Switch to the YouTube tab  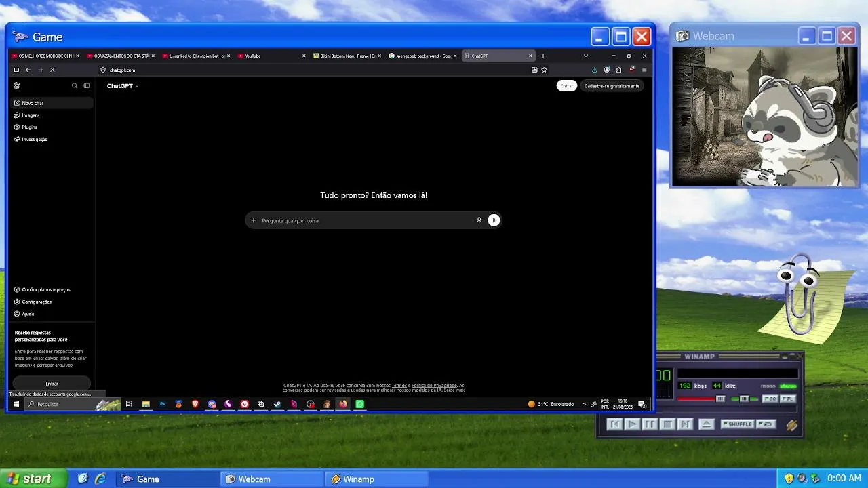(x=272, y=56)
